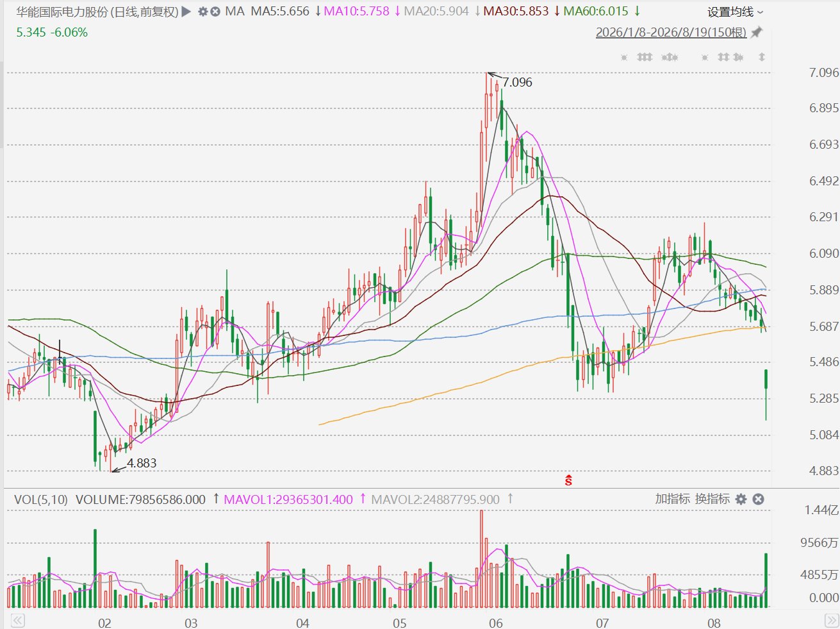Expand the triangle next to 华能国际电力股份 title
The width and height of the screenshot is (840, 629).
186,12
